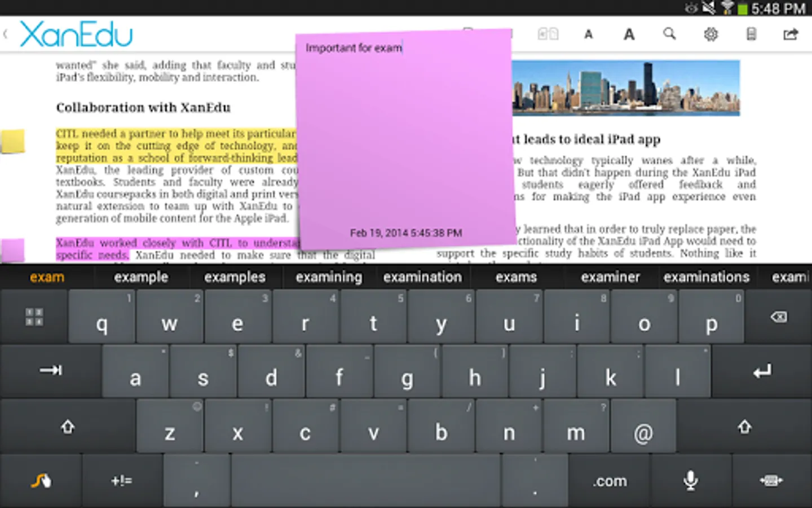
Task: Tap the XanEdu logo
Action: pos(76,34)
